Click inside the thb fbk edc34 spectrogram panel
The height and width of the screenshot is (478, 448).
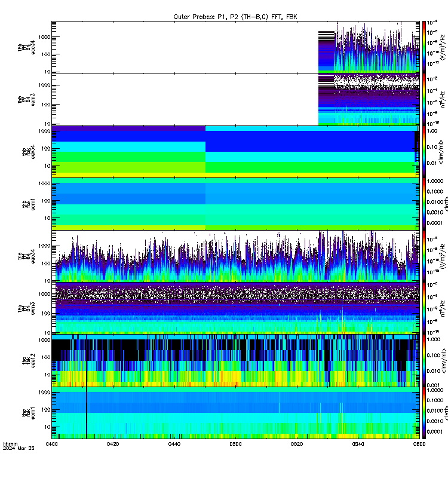click(x=235, y=152)
